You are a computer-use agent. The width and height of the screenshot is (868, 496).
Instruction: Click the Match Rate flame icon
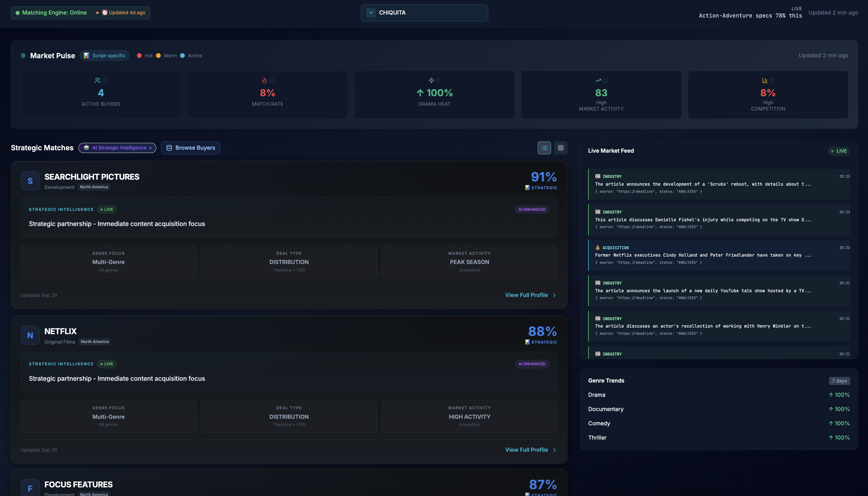264,80
